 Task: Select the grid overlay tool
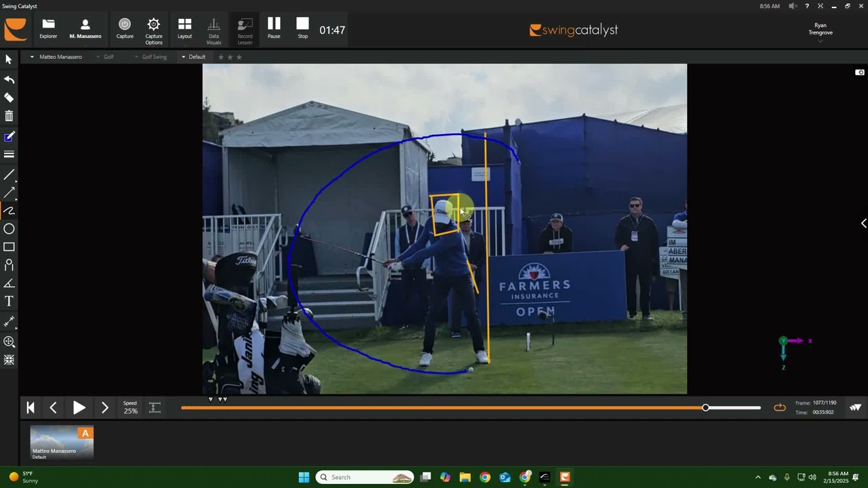9,360
